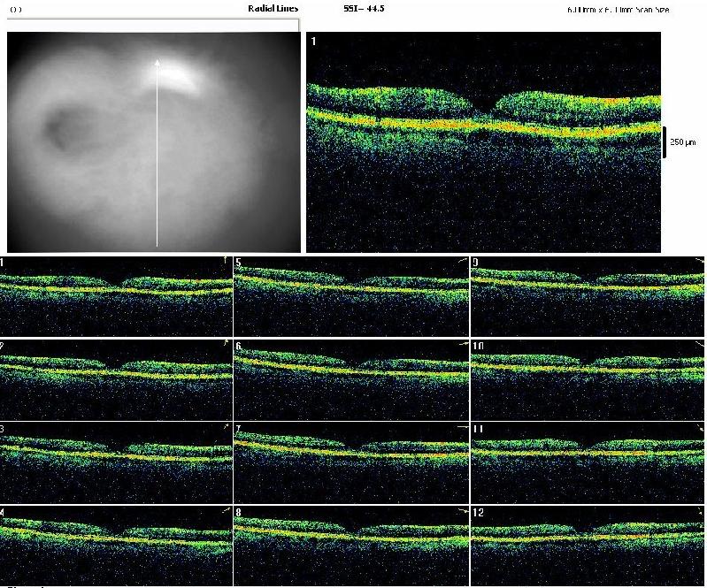Click the SSI value in the header

(364, 9)
